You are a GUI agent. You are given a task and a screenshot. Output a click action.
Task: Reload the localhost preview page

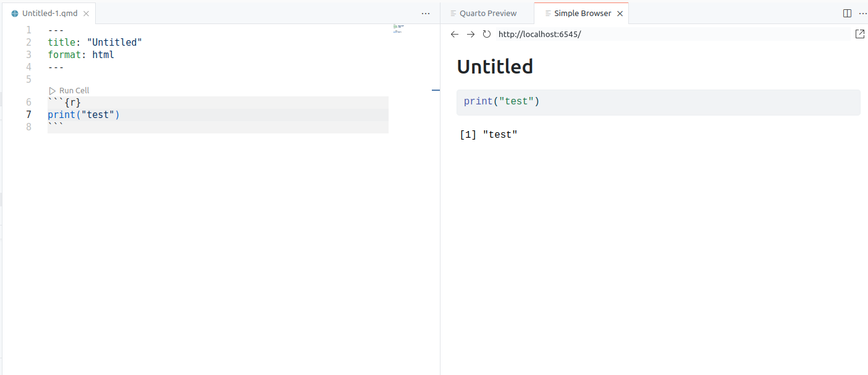point(487,34)
